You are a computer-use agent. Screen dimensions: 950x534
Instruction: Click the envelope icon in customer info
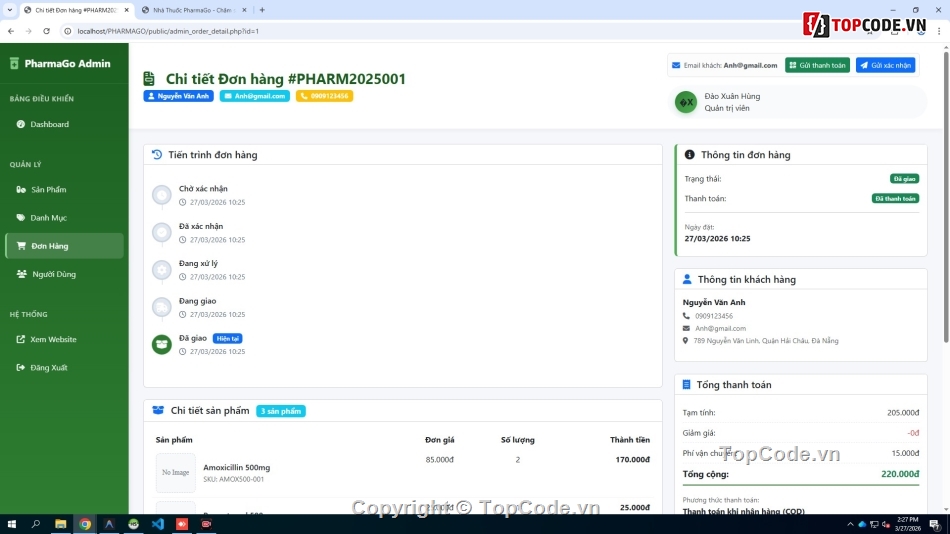[686, 329]
